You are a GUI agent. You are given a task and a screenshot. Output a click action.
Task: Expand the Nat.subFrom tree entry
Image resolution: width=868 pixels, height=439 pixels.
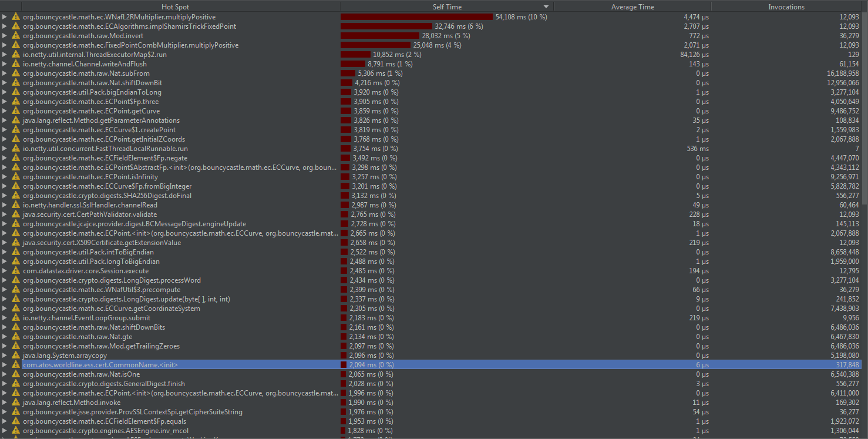[5, 73]
